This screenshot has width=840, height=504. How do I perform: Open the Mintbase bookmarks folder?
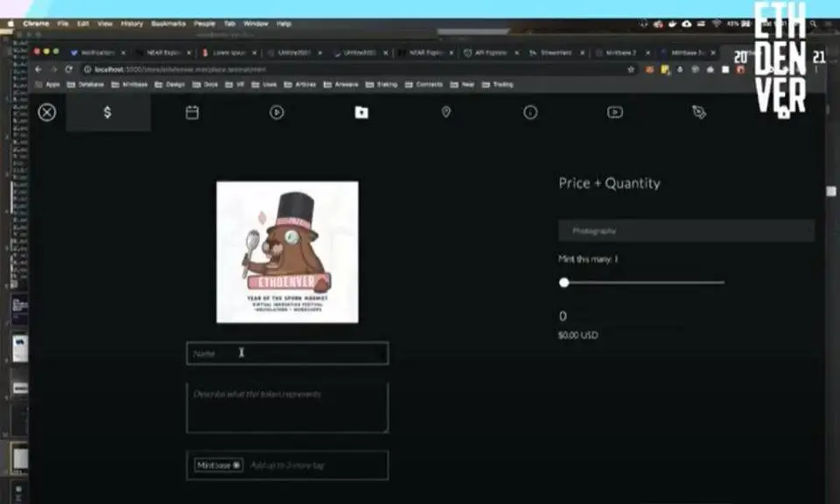click(x=129, y=85)
